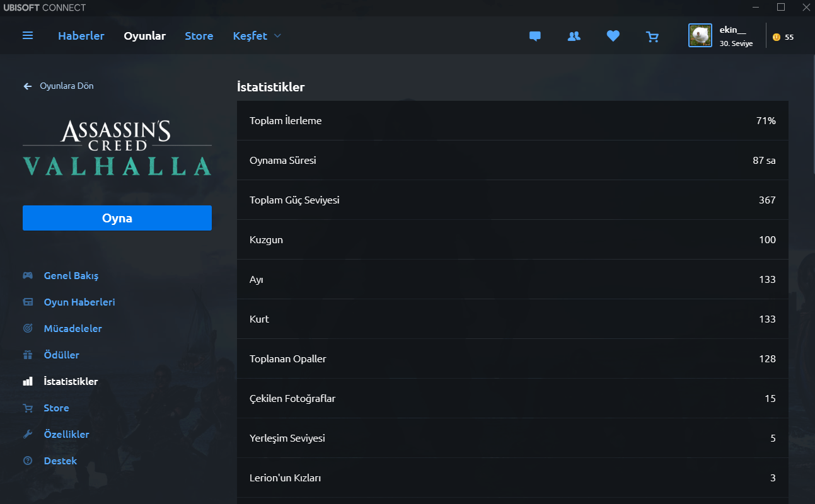Click the Ayı row label
815x504 pixels.
257,280
